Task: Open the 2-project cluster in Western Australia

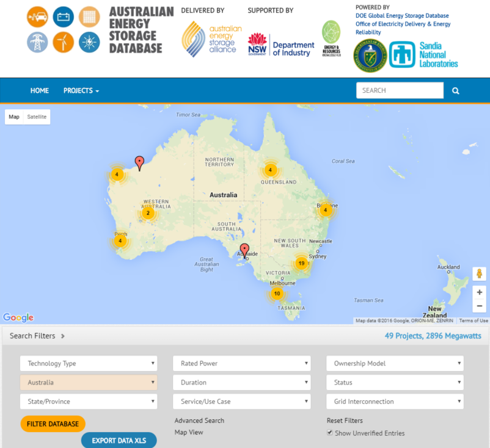Action: pyautogui.click(x=148, y=213)
